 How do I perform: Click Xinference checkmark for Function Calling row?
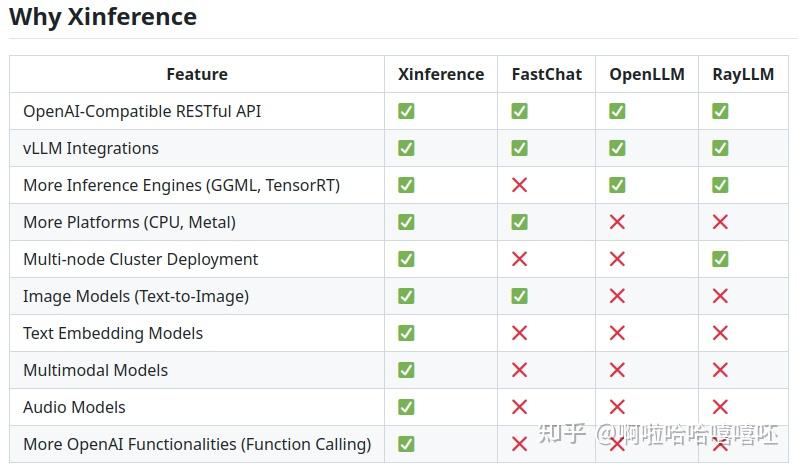(406, 444)
